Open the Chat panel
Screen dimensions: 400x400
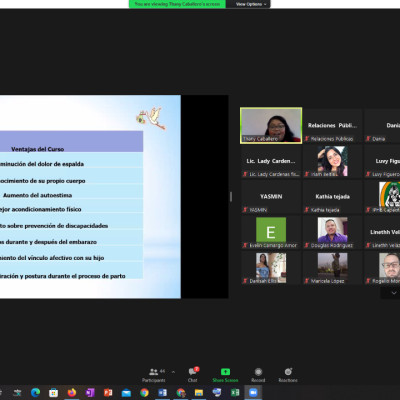click(x=193, y=375)
